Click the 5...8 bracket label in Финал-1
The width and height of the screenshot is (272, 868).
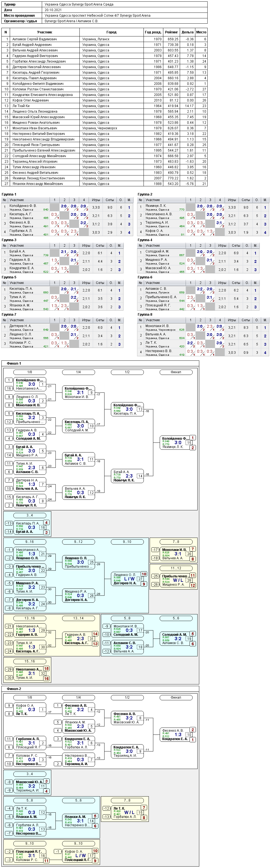[127, 618]
